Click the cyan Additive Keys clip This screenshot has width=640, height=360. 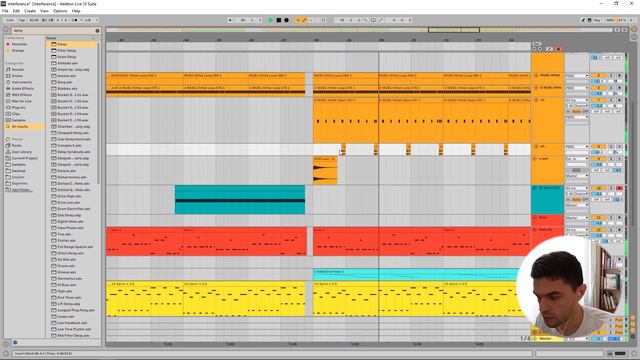[x=416, y=274]
